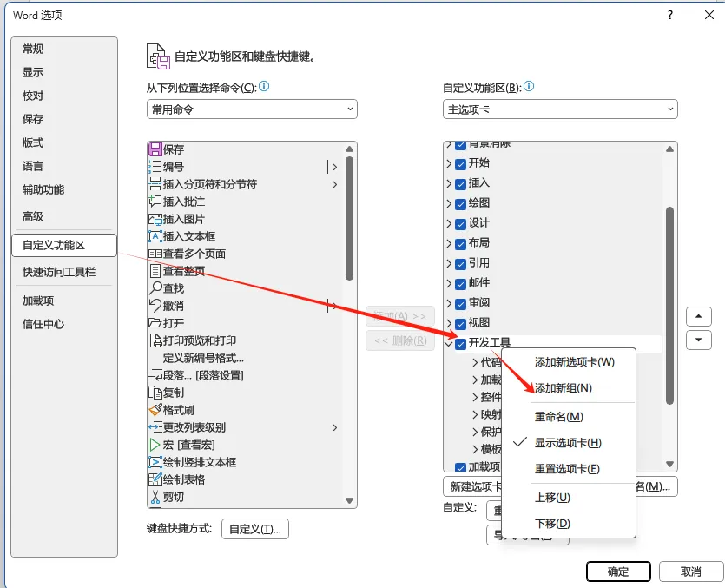Select the 定义新编号格式... command row
This screenshot has height=588, width=725.
245,358
